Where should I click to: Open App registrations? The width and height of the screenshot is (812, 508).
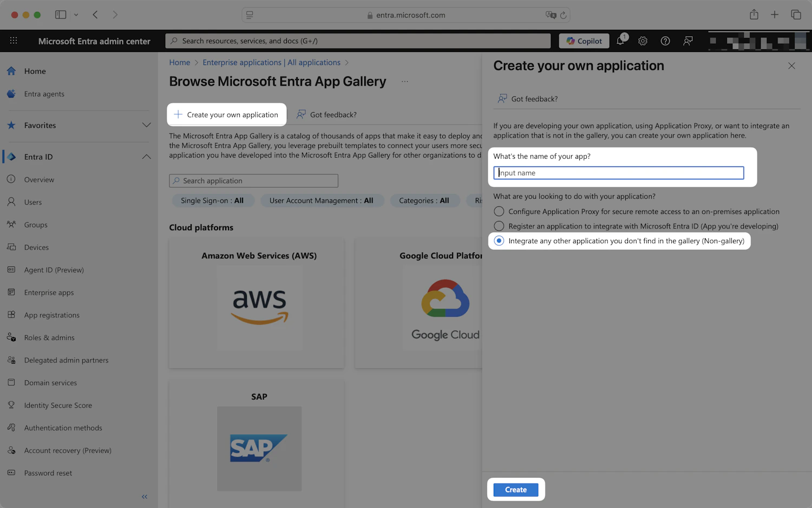(51, 315)
